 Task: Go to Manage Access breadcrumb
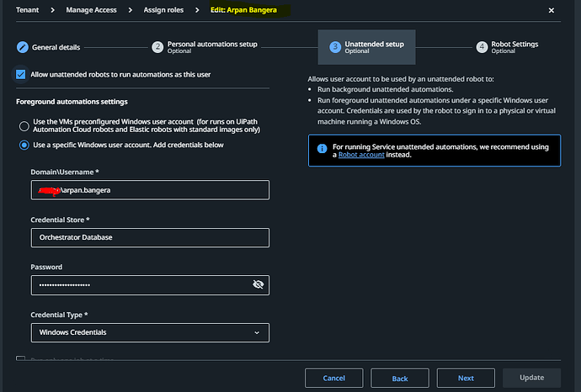click(x=91, y=11)
